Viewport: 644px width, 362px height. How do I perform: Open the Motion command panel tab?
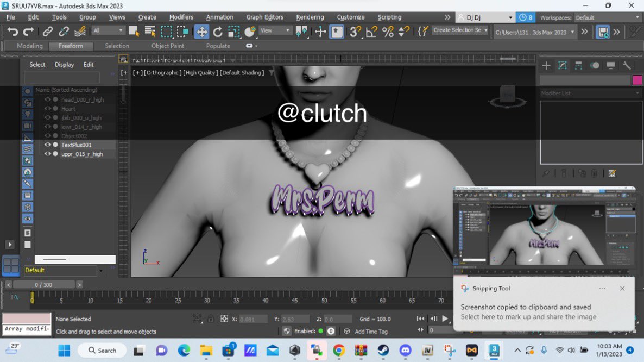(595, 65)
